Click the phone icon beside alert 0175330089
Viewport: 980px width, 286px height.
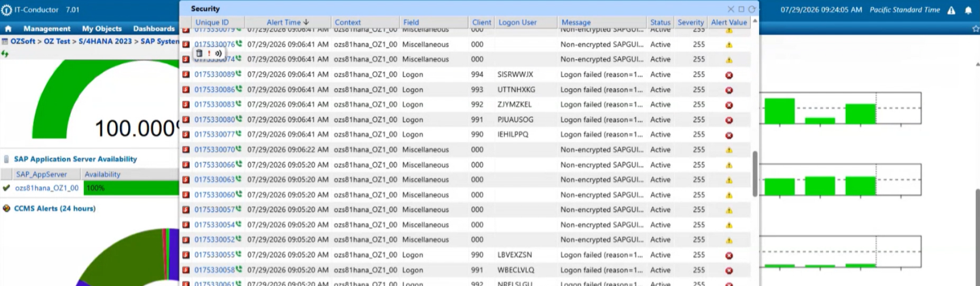[x=238, y=74]
